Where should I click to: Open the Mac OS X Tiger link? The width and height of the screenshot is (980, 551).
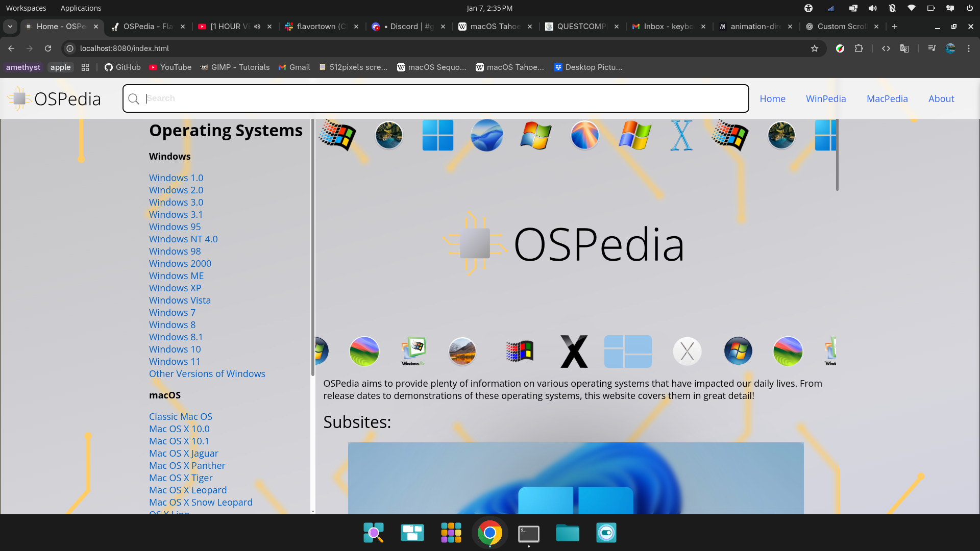pyautogui.click(x=181, y=478)
